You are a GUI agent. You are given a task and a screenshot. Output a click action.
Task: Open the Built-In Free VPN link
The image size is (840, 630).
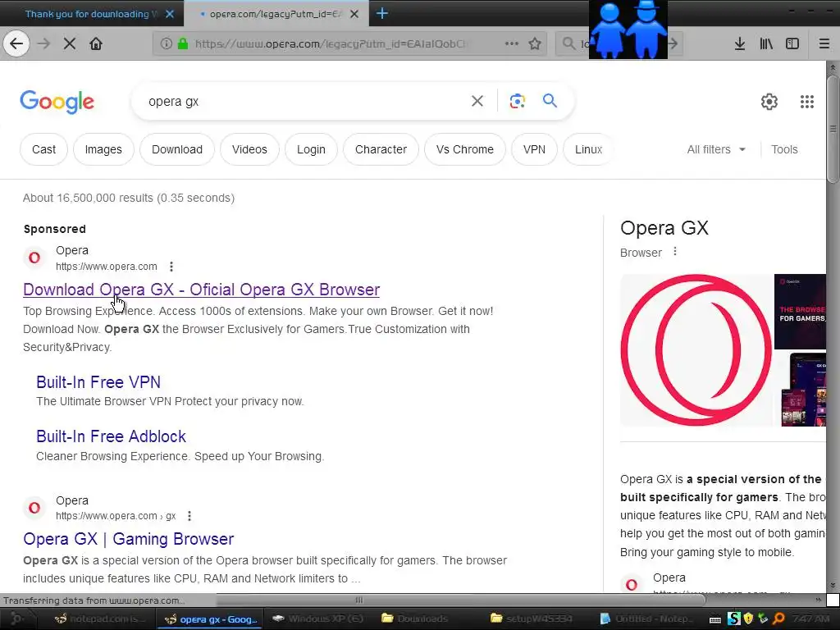(x=98, y=382)
